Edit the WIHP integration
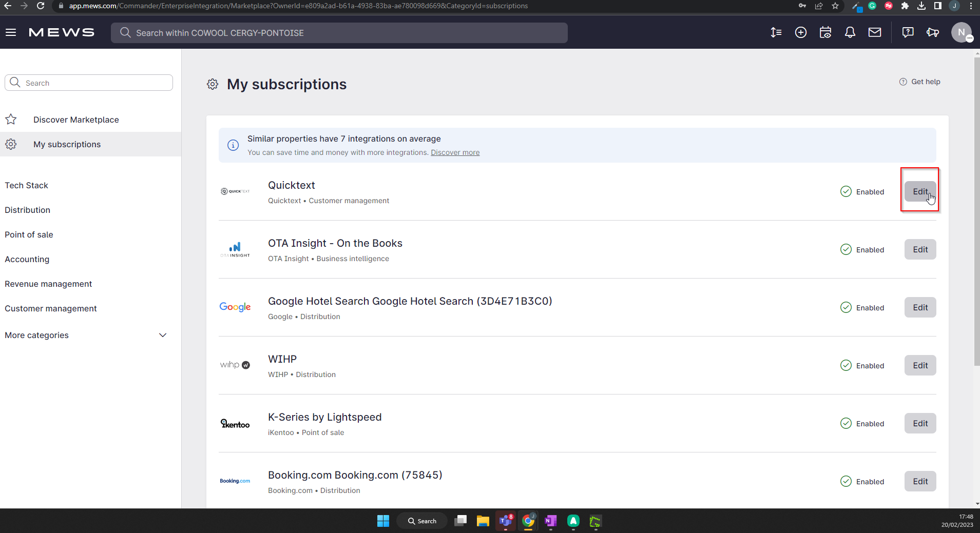This screenshot has height=533, width=980. [919, 365]
